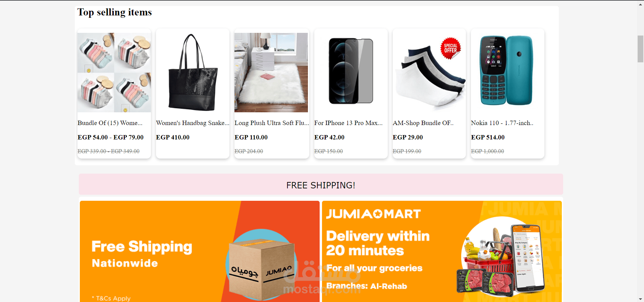Screen dimensions: 644x302
Task: Click the 'AM-Shop Bundle OF..' title
Action: 423,123
